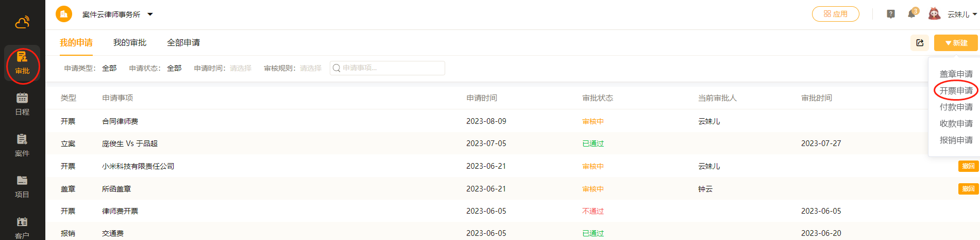The height and width of the screenshot is (240, 980).
Task: Open the 审批 approval sidebar icon
Action: [22, 63]
